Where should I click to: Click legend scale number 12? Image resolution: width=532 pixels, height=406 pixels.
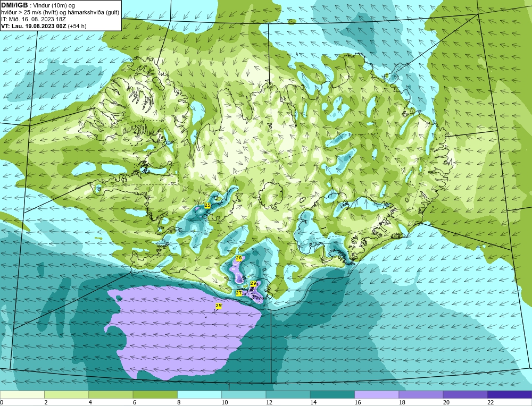click(x=269, y=403)
